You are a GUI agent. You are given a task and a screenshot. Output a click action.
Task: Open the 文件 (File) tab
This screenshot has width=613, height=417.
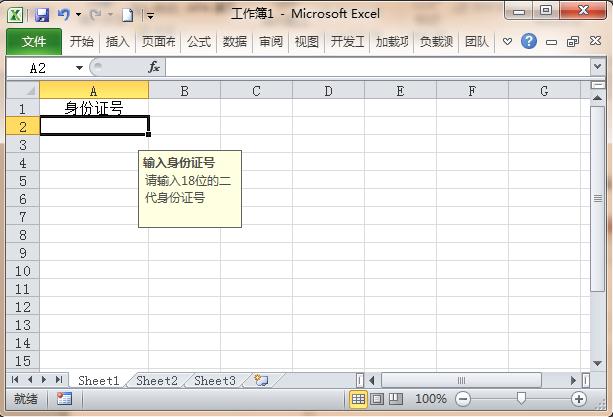[34, 41]
